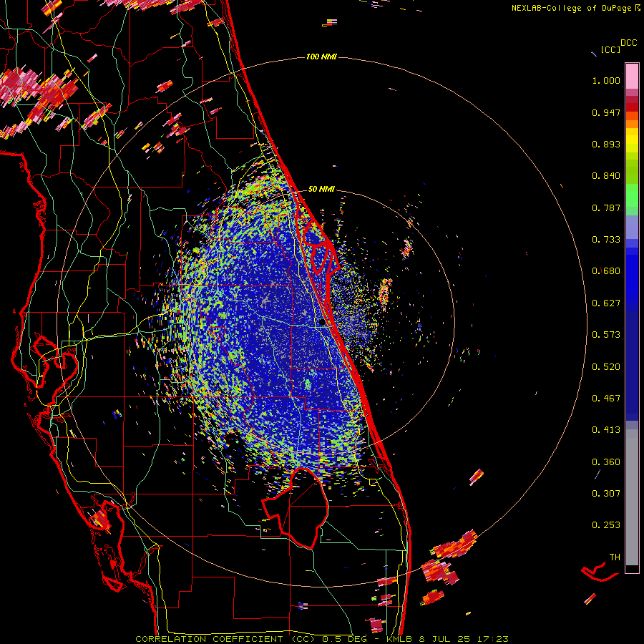Click the 0.413 scale value
The height and width of the screenshot is (644, 644).
(x=606, y=430)
